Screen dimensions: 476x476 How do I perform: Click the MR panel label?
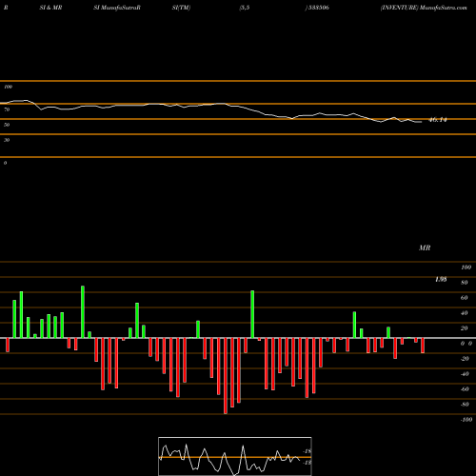pyautogui.click(x=425, y=248)
